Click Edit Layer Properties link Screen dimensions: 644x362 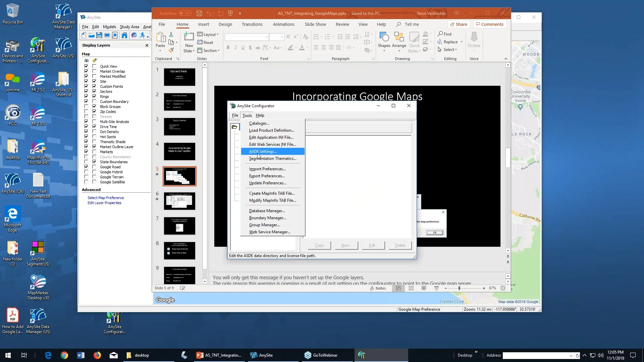pyautogui.click(x=104, y=203)
